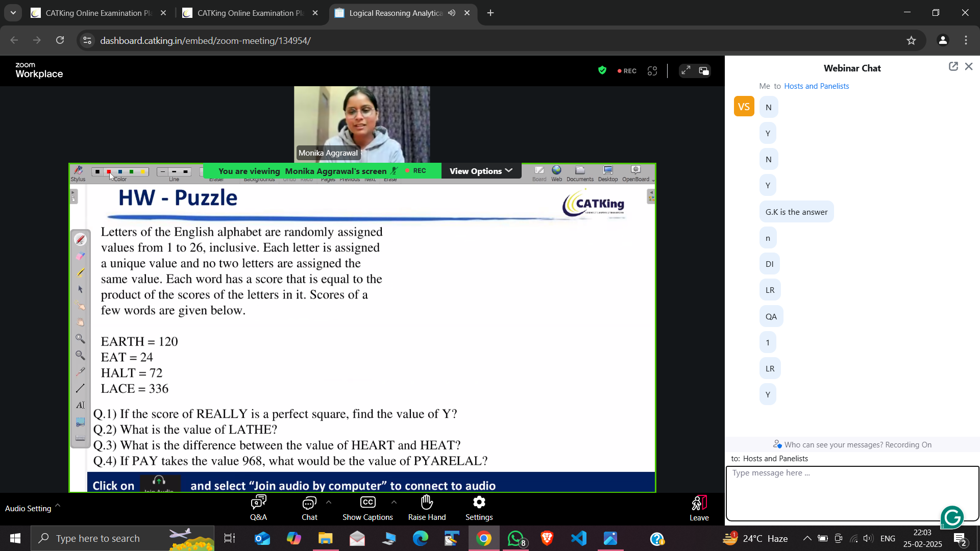Image resolution: width=980 pixels, height=551 pixels.
Task: Click the Grammarly icon in chat box
Action: click(x=952, y=517)
